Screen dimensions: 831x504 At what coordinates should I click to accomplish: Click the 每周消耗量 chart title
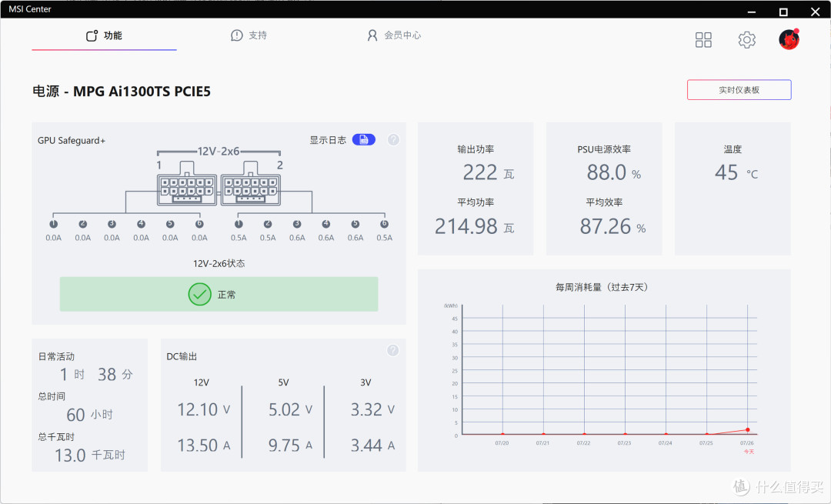[602, 287]
